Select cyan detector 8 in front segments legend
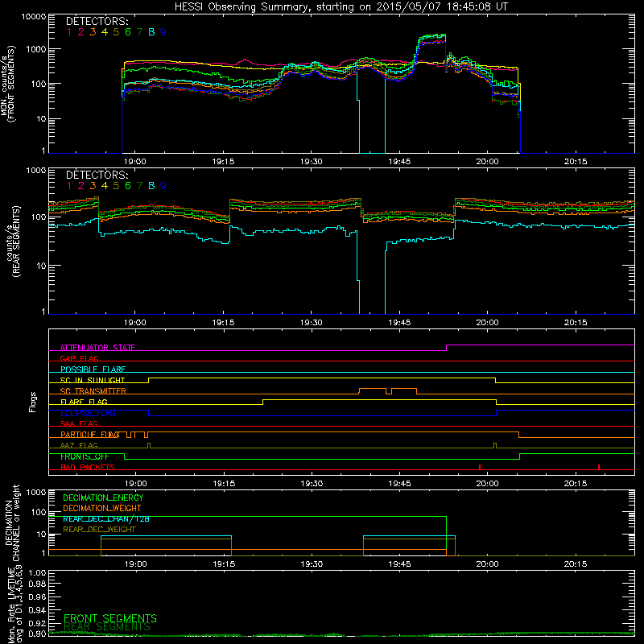This screenshot has height=644, width=644. click(x=151, y=32)
